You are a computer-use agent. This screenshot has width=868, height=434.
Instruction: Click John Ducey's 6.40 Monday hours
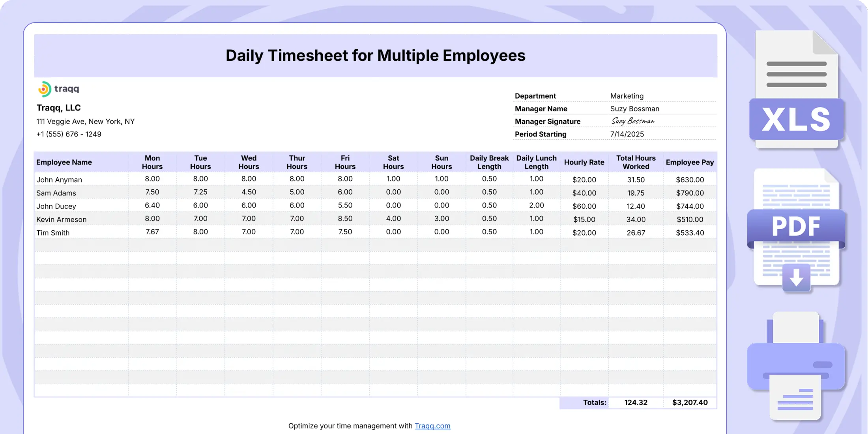pyautogui.click(x=152, y=205)
